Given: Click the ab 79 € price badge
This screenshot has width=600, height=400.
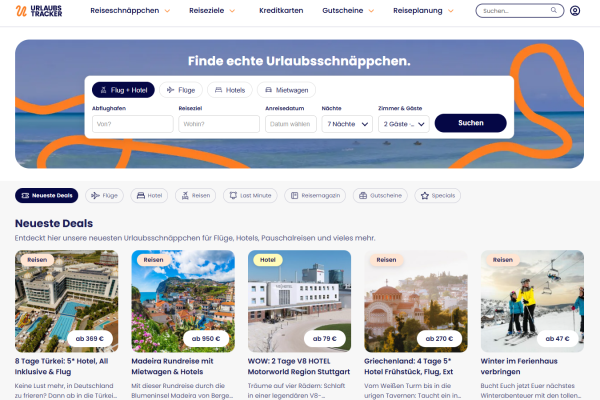Looking at the screenshot, I should (x=324, y=339).
